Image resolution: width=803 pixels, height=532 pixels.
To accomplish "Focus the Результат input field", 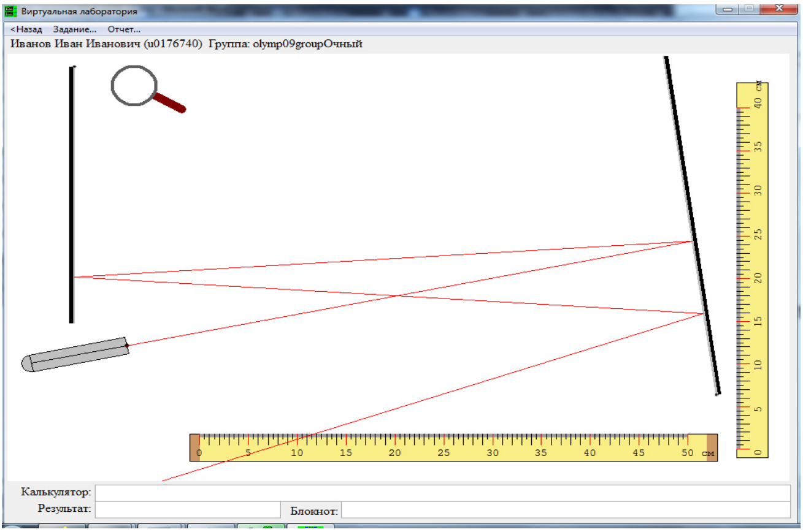I will (188, 510).
